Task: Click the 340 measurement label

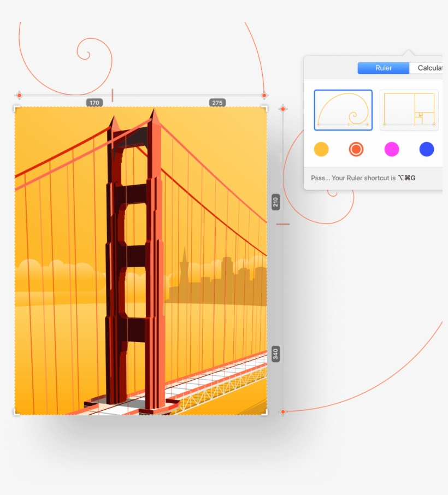Action: tap(276, 353)
